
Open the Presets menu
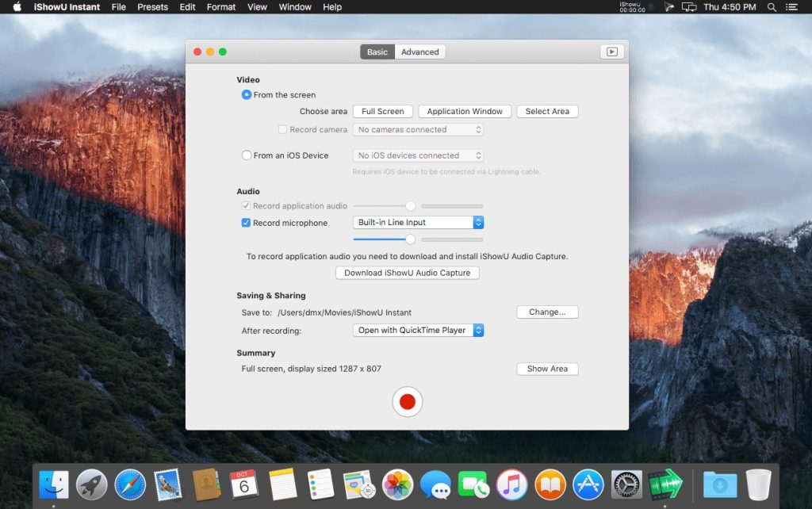tap(152, 7)
